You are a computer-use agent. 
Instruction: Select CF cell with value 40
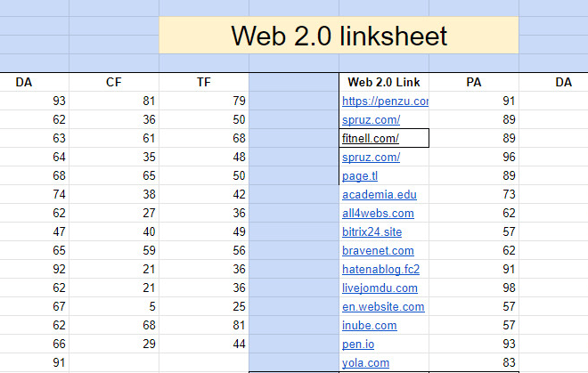tap(114, 232)
